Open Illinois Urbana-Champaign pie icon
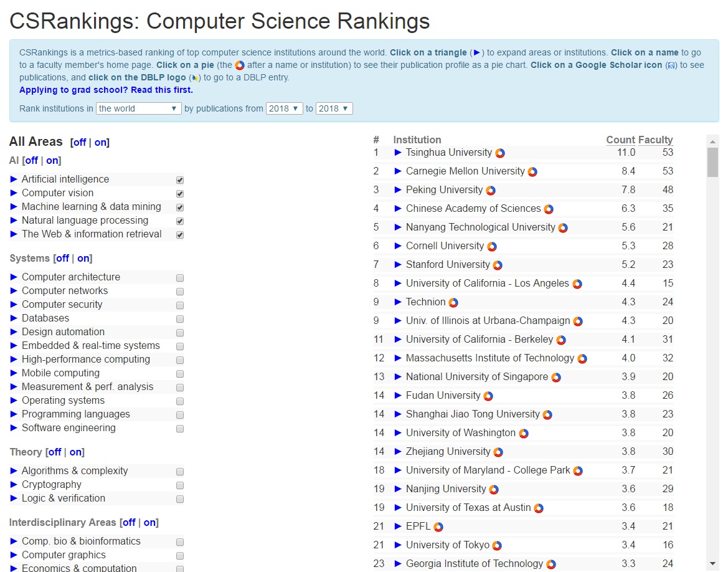The width and height of the screenshot is (728, 572). pyautogui.click(x=578, y=321)
